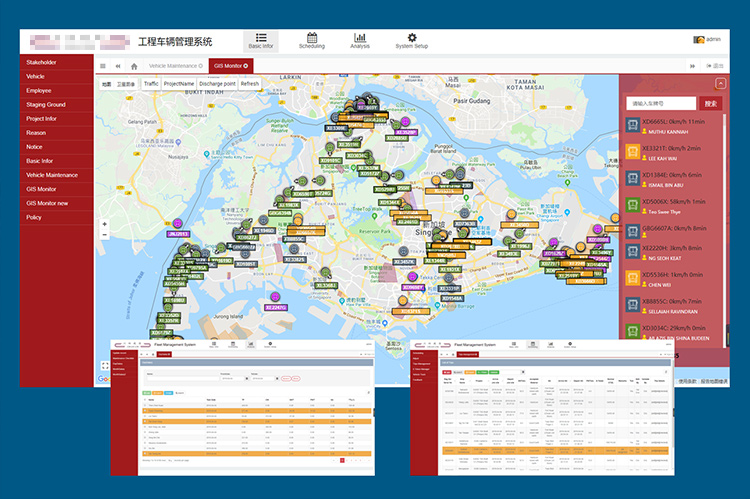750x499 pixels.
Task: Click vehicle icon for XB8855C
Action: [633, 305]
